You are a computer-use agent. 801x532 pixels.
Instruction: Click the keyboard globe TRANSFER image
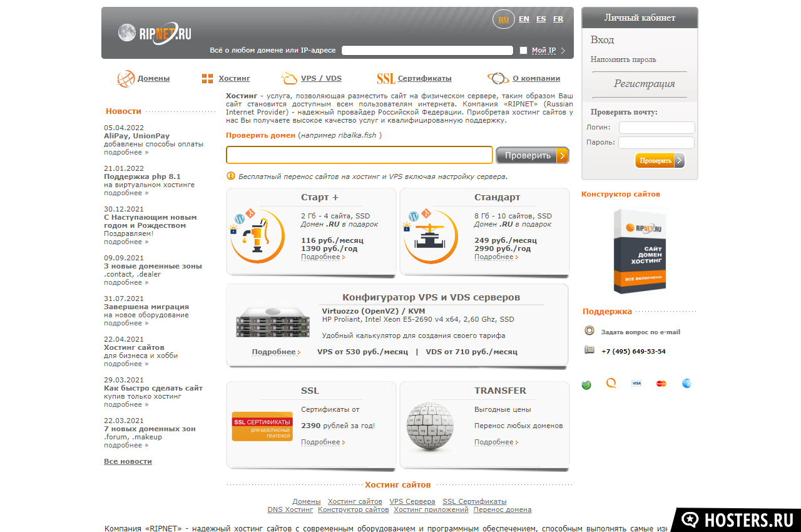431,426
